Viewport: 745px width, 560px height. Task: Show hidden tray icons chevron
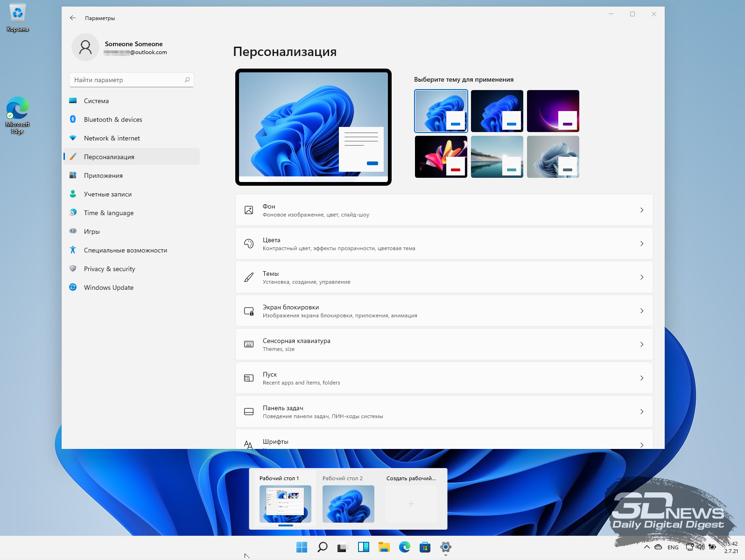pyautogui.click(x=647, y=547)
